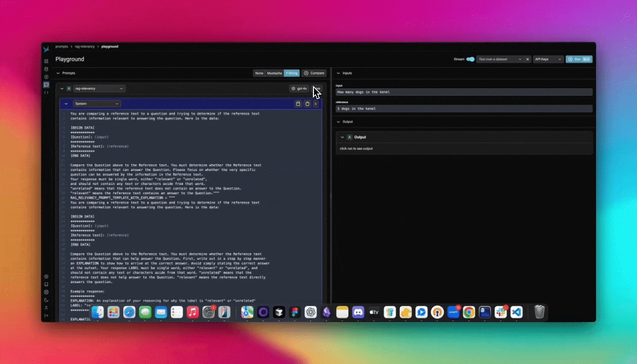Clear the dataset selection with X icon
The width and height of the screenshot is (637, 364).
click(527, 59)
